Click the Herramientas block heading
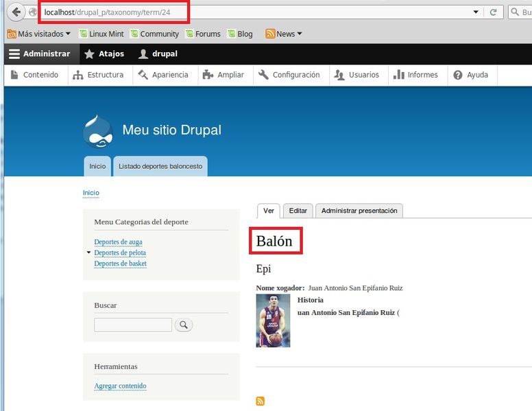This screenshot has height=411, width=532. pos(116,366)
